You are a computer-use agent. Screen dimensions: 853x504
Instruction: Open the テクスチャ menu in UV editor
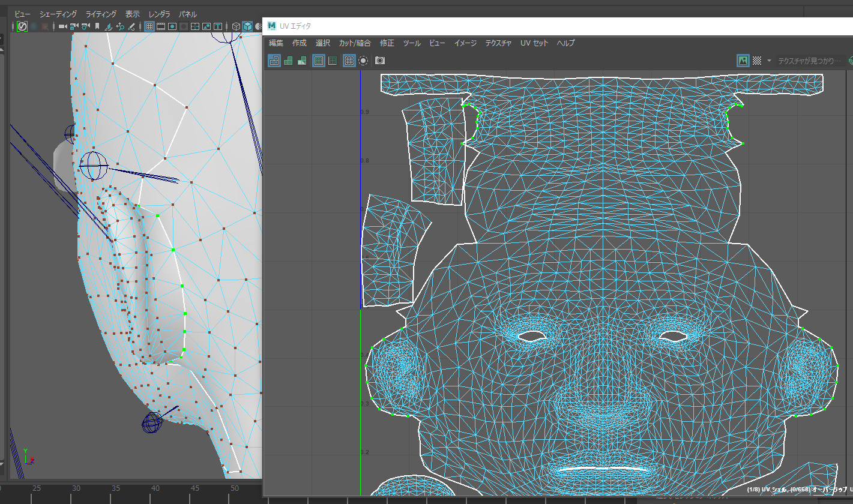pyautogui.click(x=498, y=43)
